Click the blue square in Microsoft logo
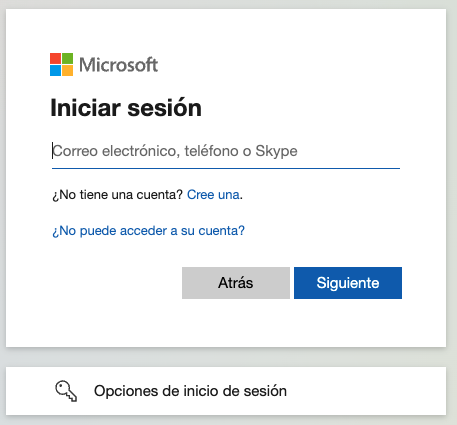Screen dimensions: 457x425 pos(55,70)
